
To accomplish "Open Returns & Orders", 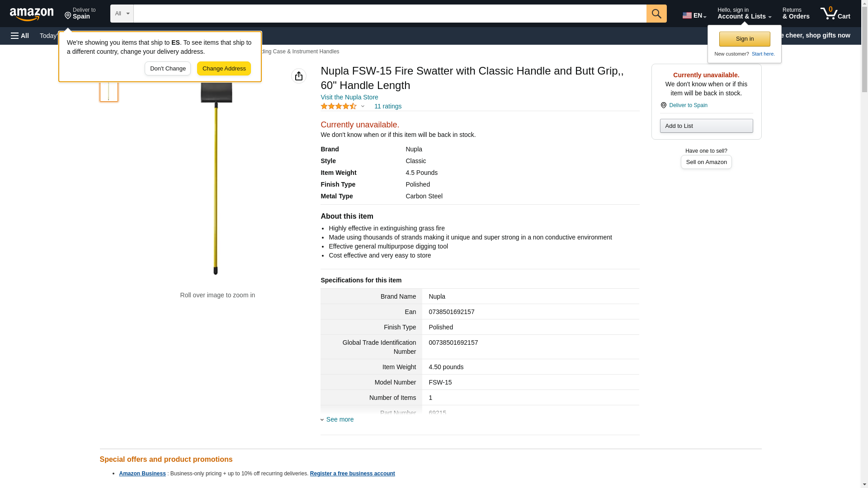I will (796, 14).
